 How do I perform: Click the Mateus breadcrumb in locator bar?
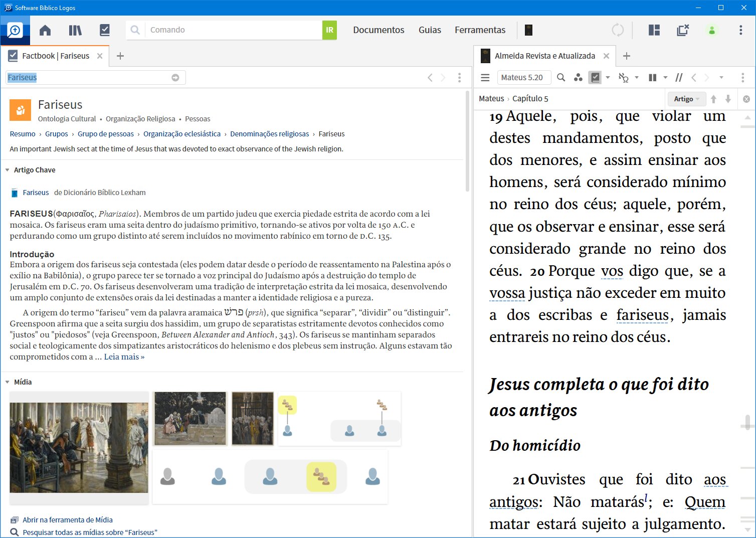pyautogui.click(x=491, y=99)
